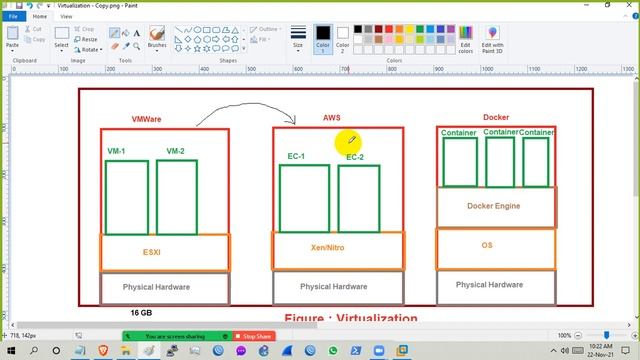
Task: Activate Color 2 swatch
Action: 342,39
